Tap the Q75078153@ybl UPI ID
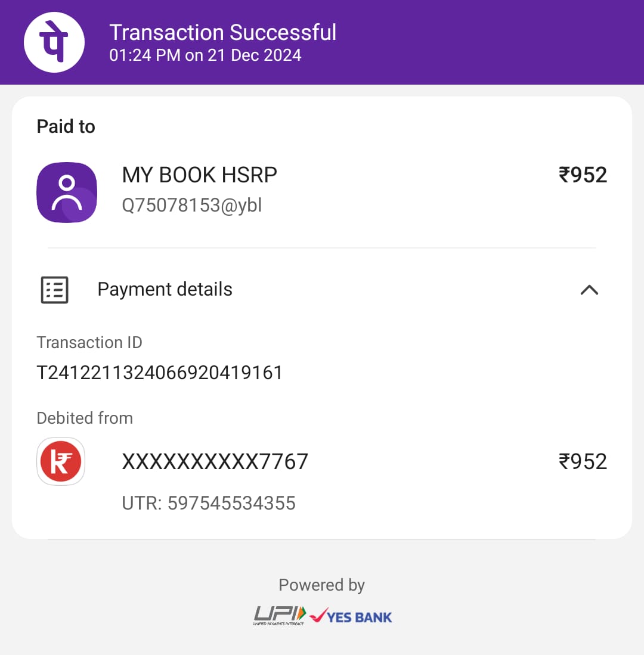The height and width of the screenshot is (655, 644). click(192, 206)
